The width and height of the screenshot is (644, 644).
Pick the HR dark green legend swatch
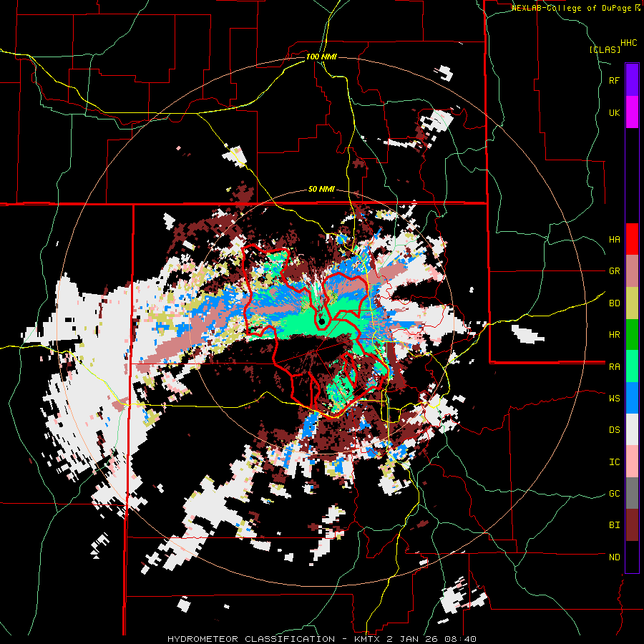coord(632,335)
